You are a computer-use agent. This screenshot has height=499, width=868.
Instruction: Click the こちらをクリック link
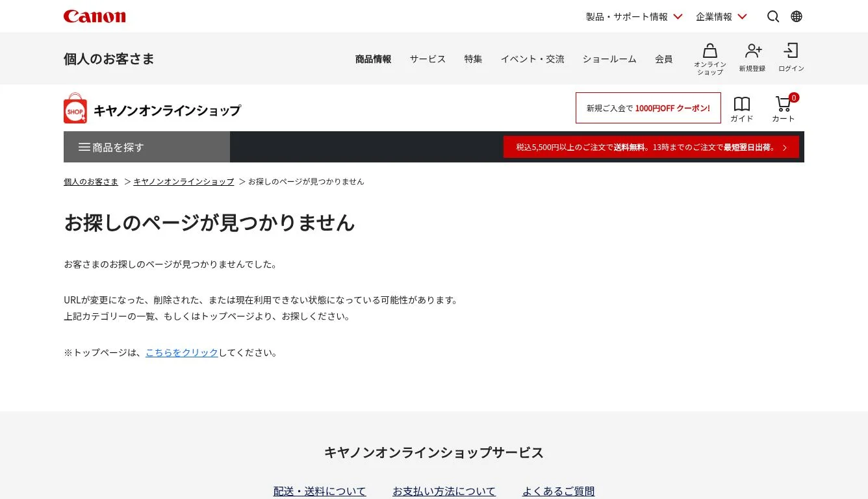point(182,353)
